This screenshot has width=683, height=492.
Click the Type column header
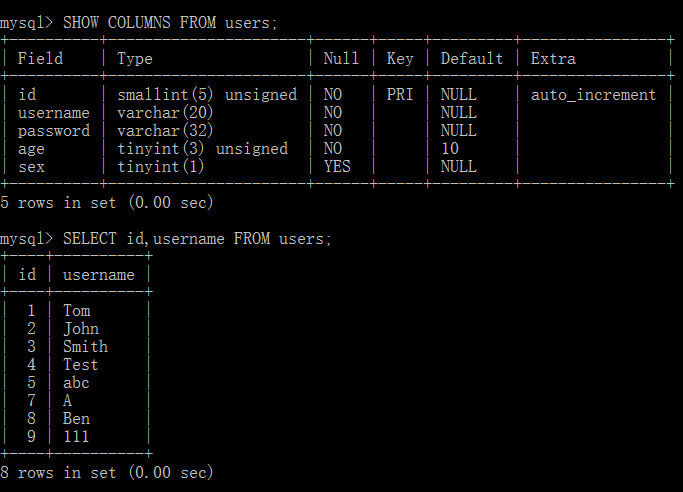pos(135,59)
